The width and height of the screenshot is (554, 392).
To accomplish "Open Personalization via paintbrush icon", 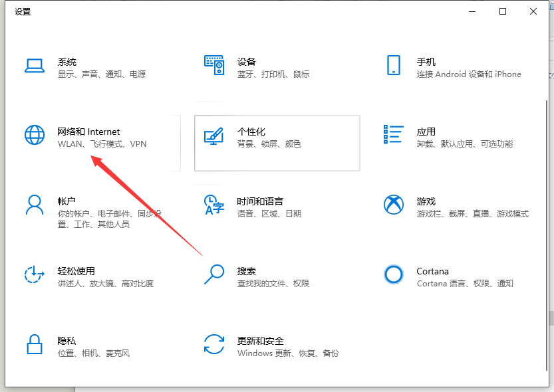I will point(213,135).
